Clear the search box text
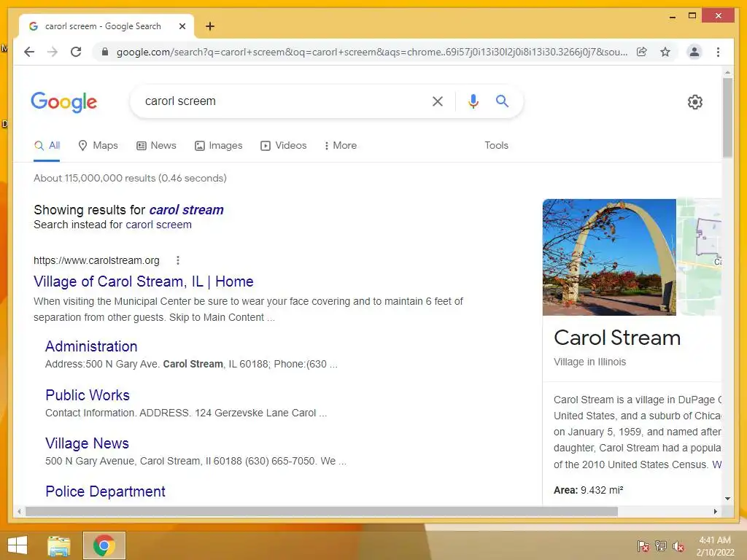 (x=438, y=101)
